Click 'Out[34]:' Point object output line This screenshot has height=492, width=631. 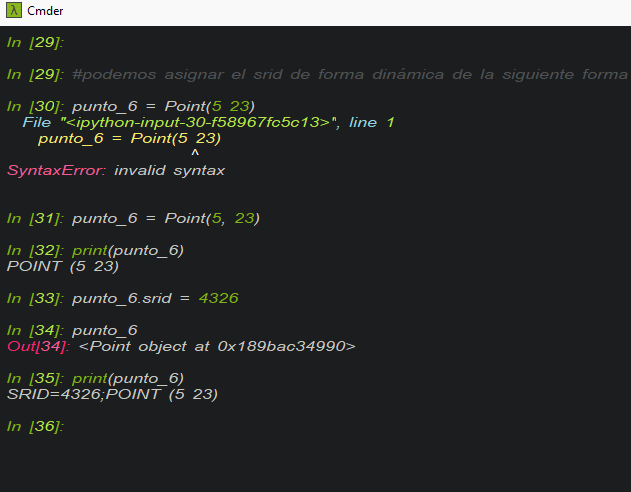tap(181, 346)
